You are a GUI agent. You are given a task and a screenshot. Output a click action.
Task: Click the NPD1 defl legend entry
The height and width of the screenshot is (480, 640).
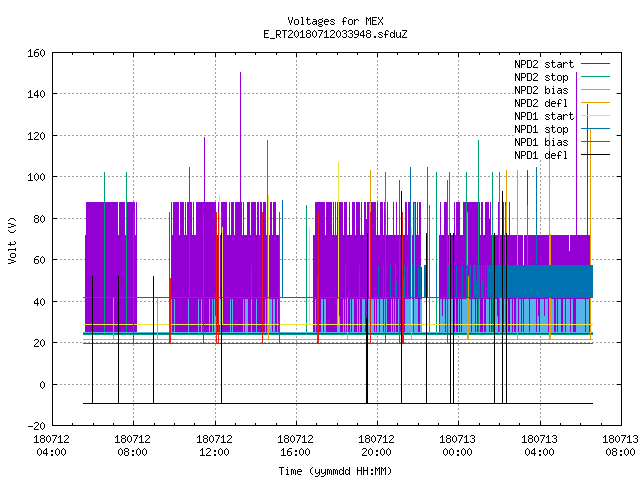pyautogui.click(x=562, y=155)
